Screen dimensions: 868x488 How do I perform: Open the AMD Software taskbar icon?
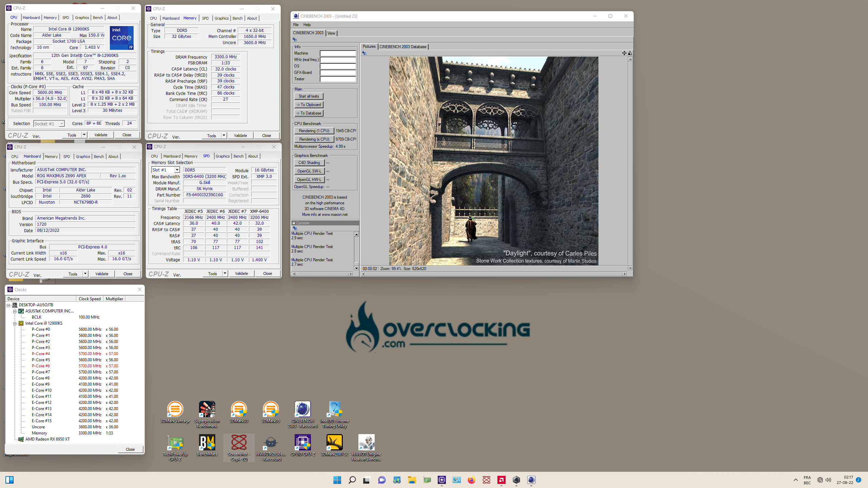click(x=501, y=480)
